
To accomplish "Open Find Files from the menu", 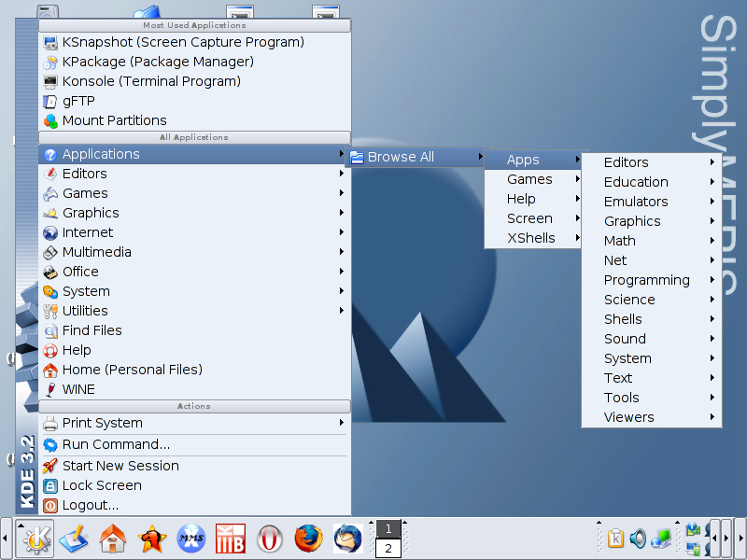I will click(92, 330).
